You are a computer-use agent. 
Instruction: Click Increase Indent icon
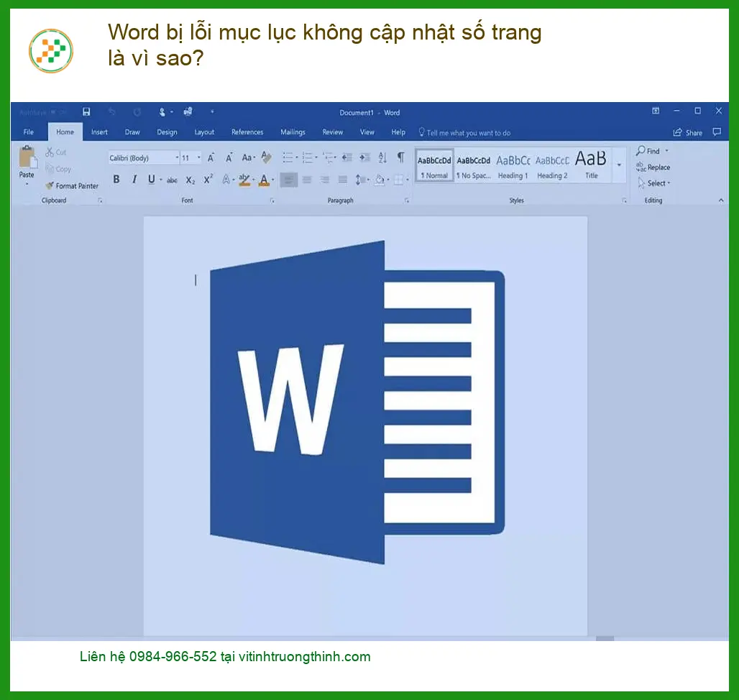click(x=364, y=157)
